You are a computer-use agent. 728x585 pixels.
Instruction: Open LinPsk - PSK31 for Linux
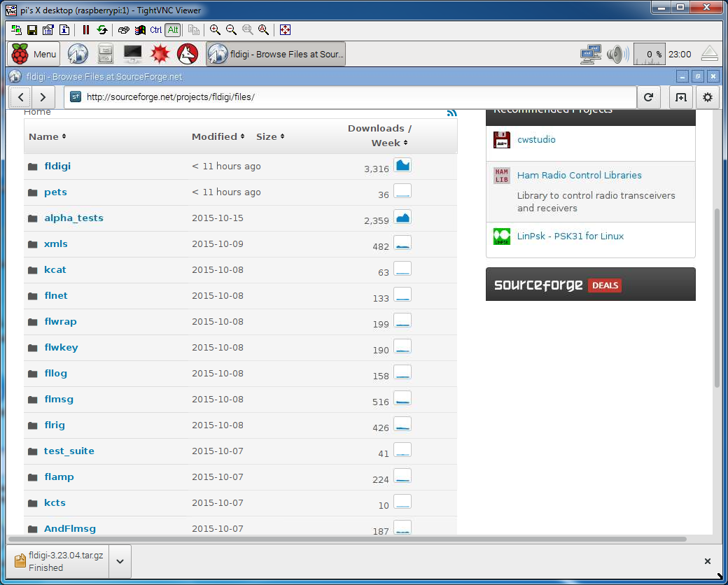point(570,237)
